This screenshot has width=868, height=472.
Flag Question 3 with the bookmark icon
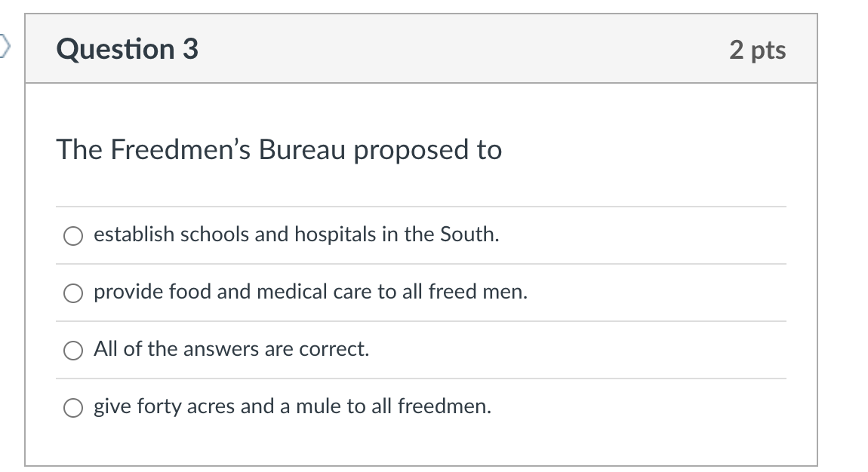5,46
